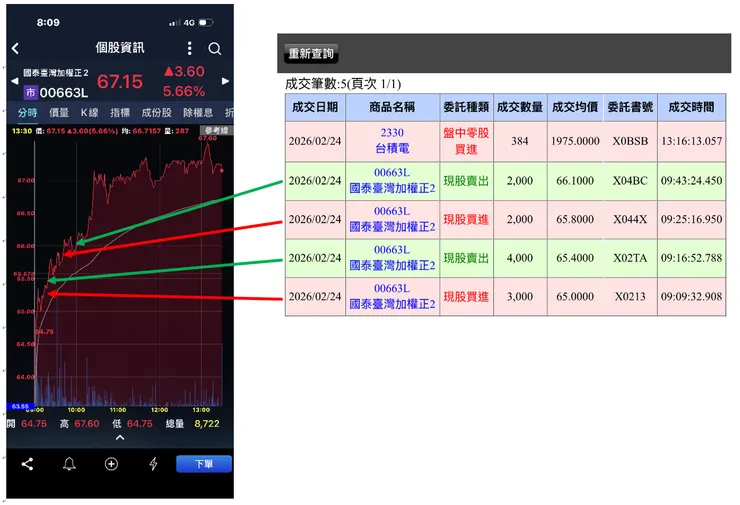
Task: Click the 1975.0000 average price cell
Action: coord(575,141)
